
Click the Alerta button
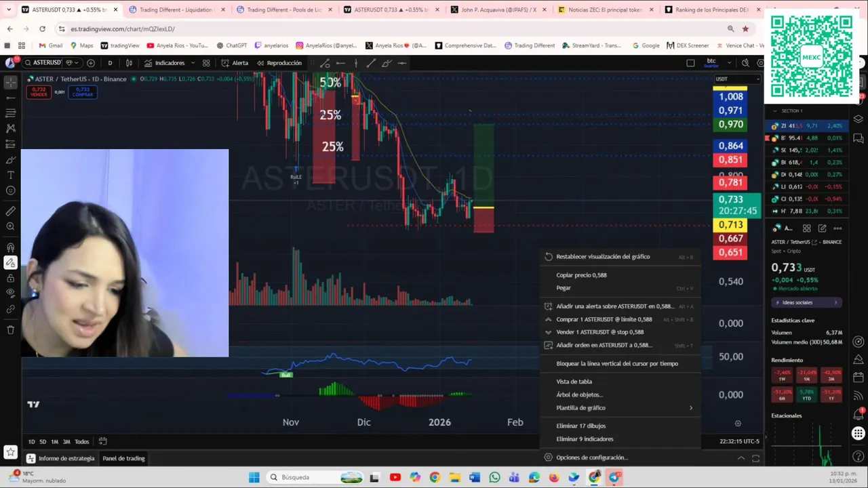coord(235,63)
